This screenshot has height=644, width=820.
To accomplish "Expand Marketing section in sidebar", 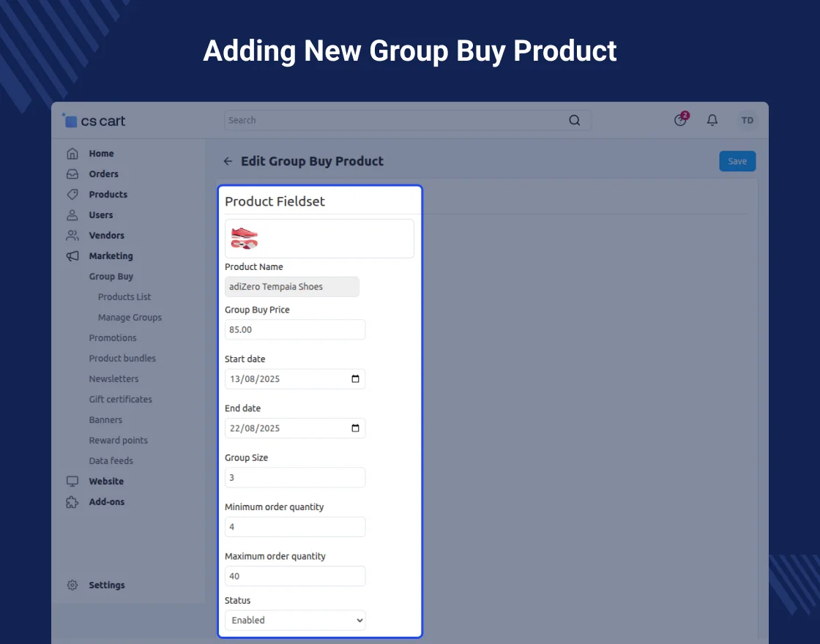I will pos(111,256).
